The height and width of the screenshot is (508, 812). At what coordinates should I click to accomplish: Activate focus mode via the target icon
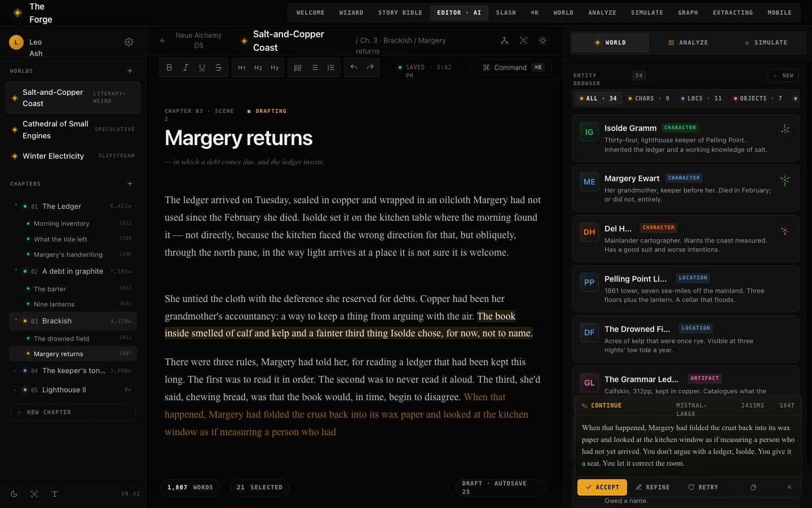pos(523,40)
